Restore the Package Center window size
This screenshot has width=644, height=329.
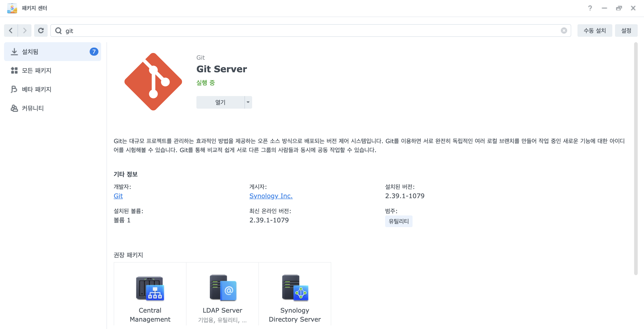coord(619,8)
